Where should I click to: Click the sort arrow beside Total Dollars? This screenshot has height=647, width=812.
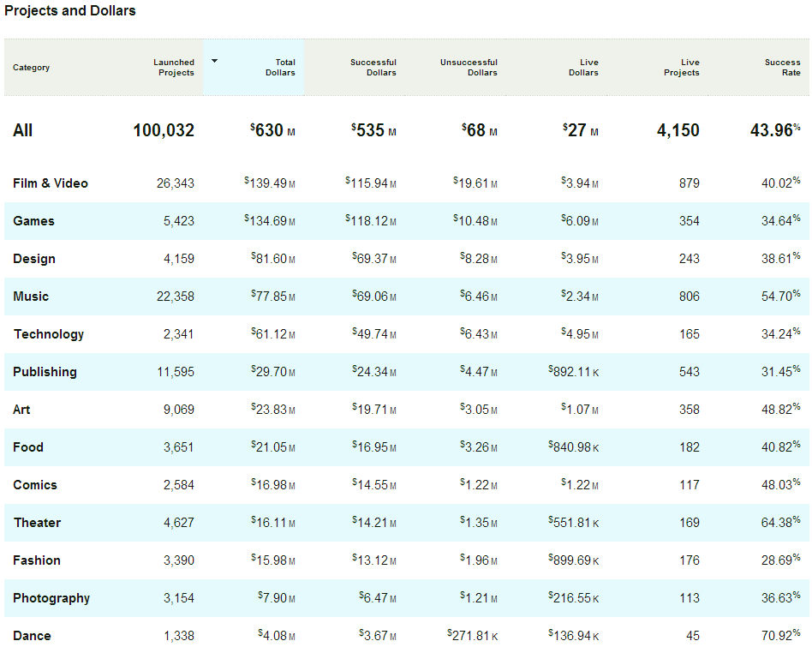(214, 61)
